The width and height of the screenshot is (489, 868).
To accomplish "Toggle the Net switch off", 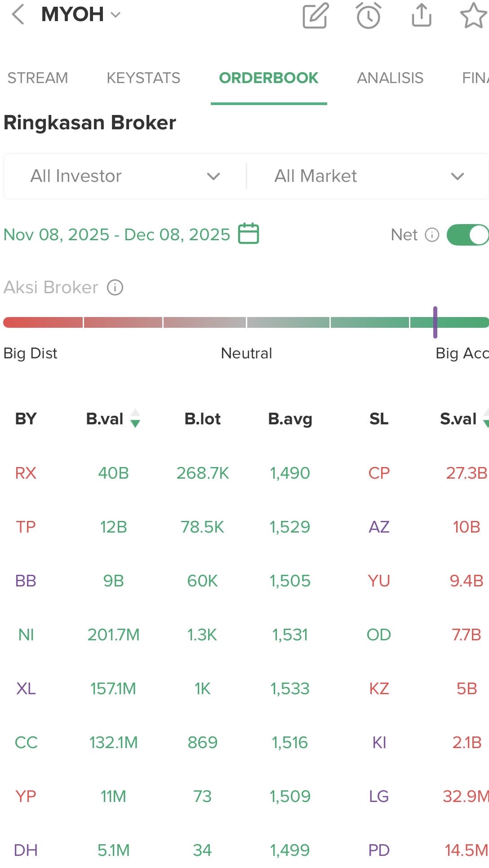I will (x=468, y=235).
